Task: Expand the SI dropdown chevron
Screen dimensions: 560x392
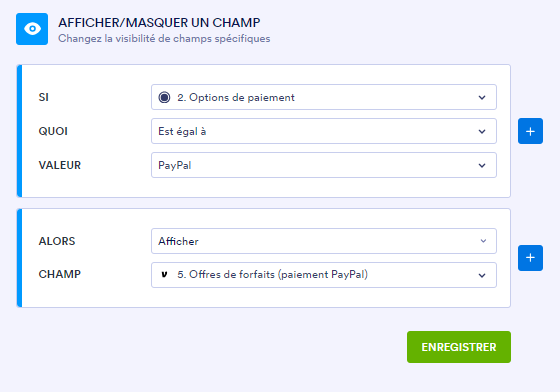Action: (x=482, y=97)
